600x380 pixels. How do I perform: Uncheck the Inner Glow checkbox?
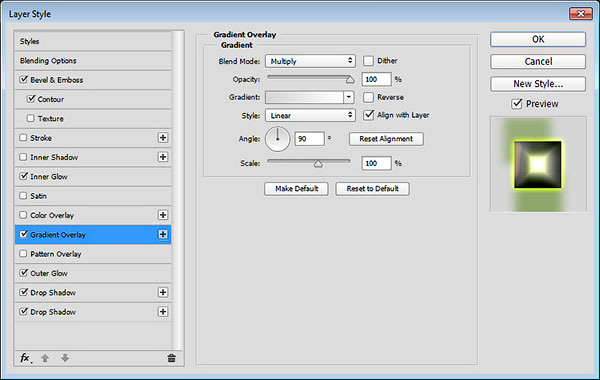coord(23,176)
